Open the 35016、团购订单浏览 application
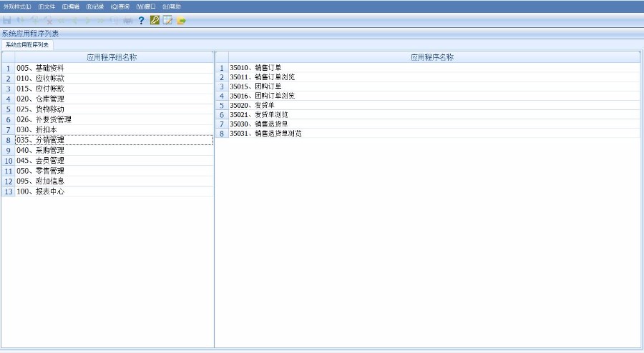This screenshot has height=353, width=644. coord(434,96)
